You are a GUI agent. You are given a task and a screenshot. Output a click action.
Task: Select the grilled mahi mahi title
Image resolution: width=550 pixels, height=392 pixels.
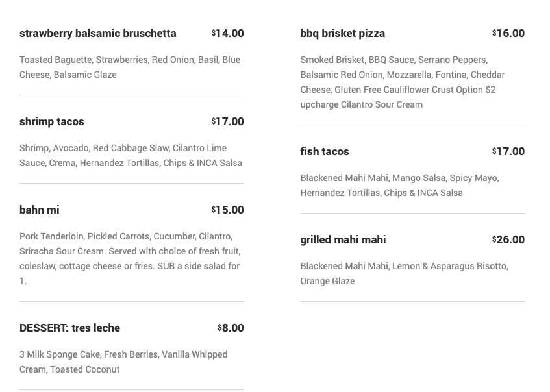pos(343,239)
